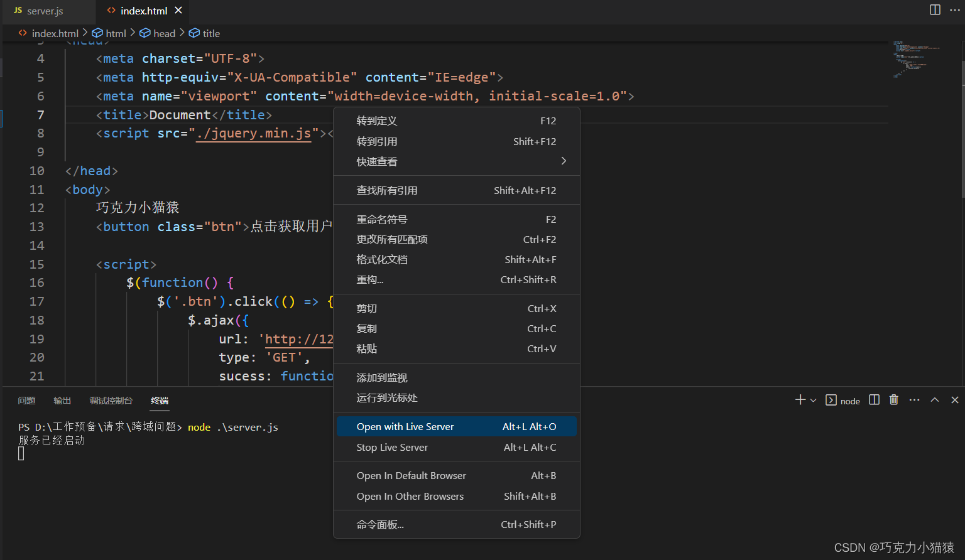Open 命令面板... from the context menu
Screen dimensions: 965x560
coord(457,524)
